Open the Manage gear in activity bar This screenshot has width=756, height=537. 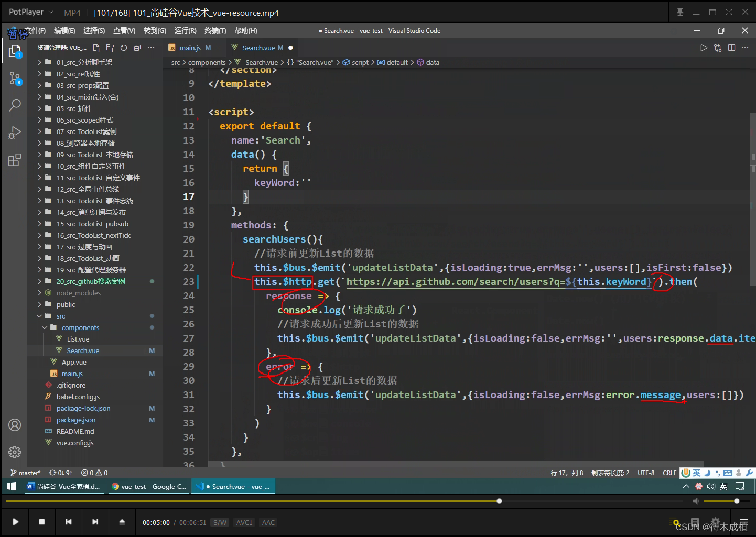click(x=15, y=452)
